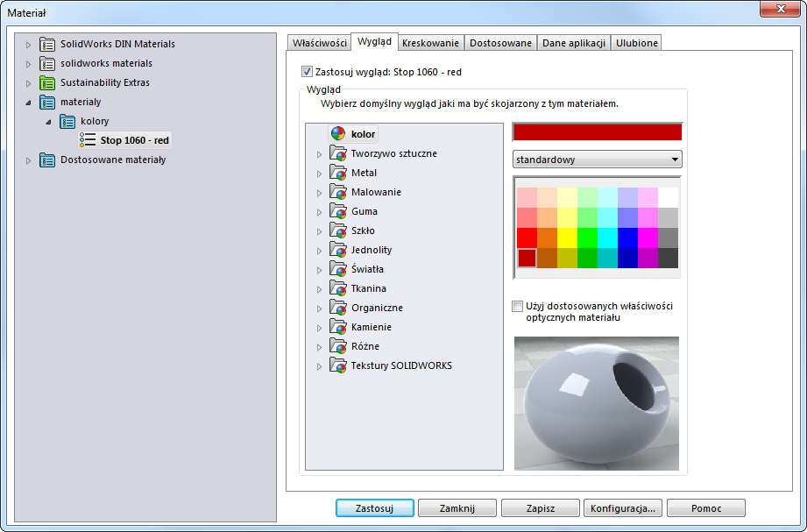The image size is (807, 532).
Task: Uncheck Zastosuj wygląd: Stop 1060 - red
Action: (307, 72)
